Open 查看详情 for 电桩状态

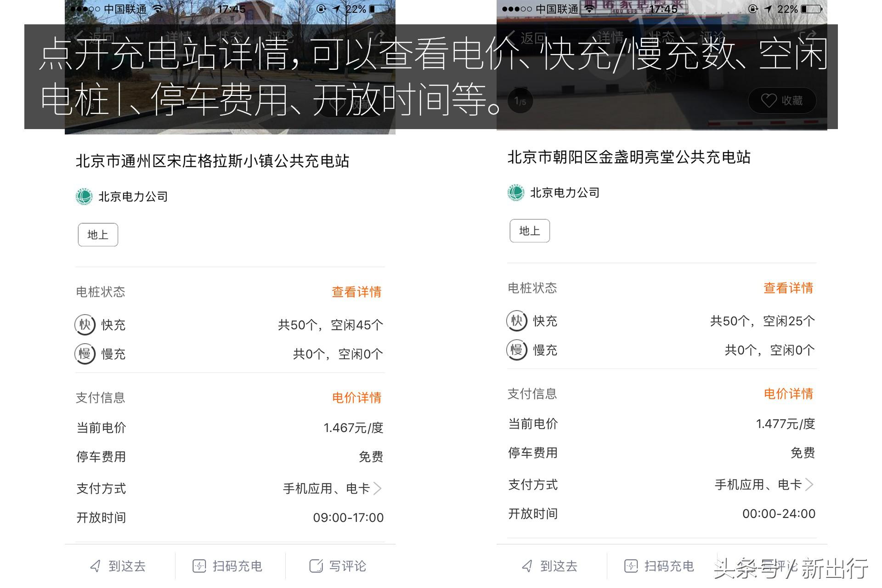[356, 291]
